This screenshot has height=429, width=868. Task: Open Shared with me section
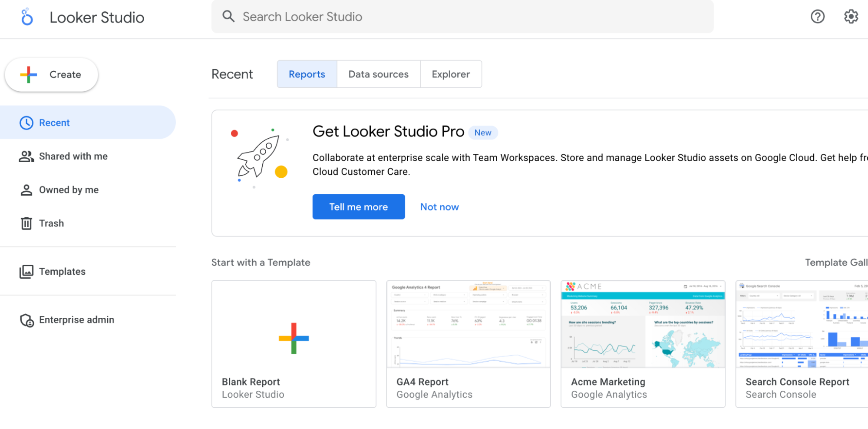[x=73, y=156]
